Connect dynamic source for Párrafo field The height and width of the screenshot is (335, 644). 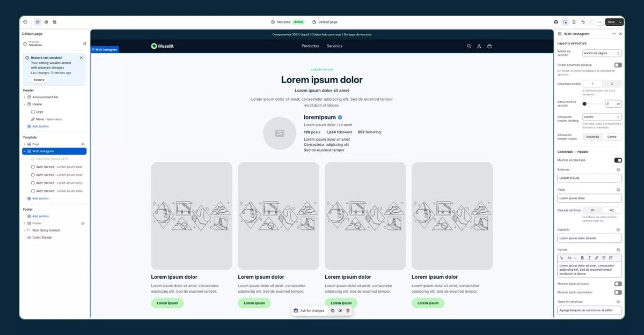618,250
